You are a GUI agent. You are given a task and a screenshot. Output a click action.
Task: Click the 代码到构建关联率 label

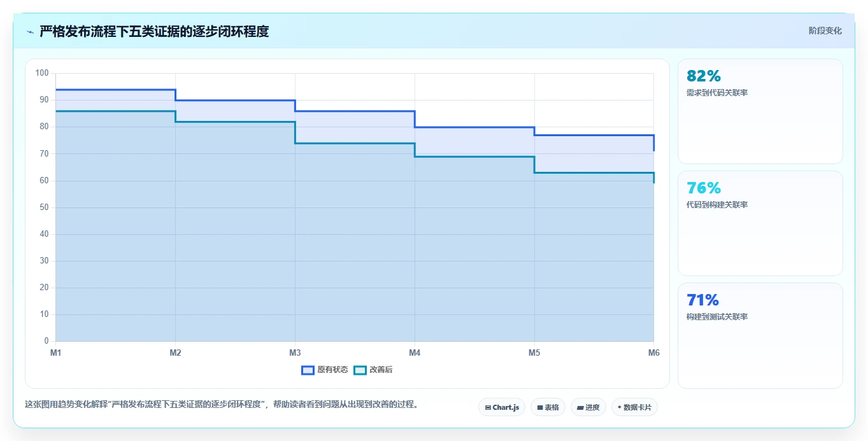click(x=717, y=205)
